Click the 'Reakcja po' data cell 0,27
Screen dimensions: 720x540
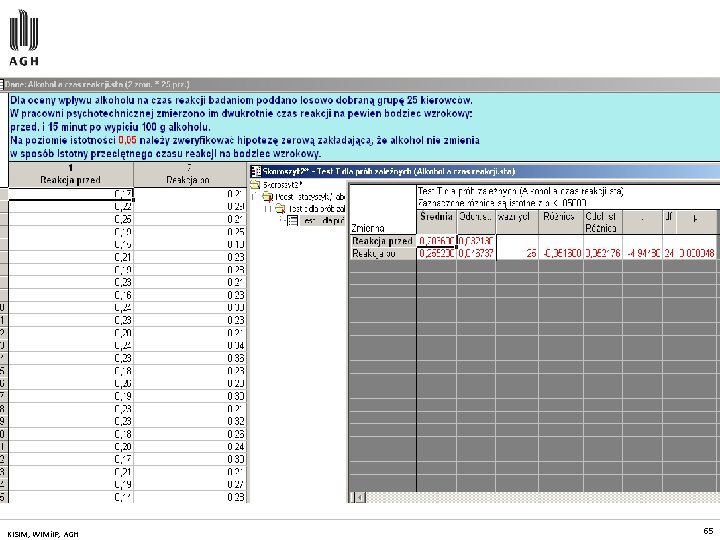pos(189,485)
